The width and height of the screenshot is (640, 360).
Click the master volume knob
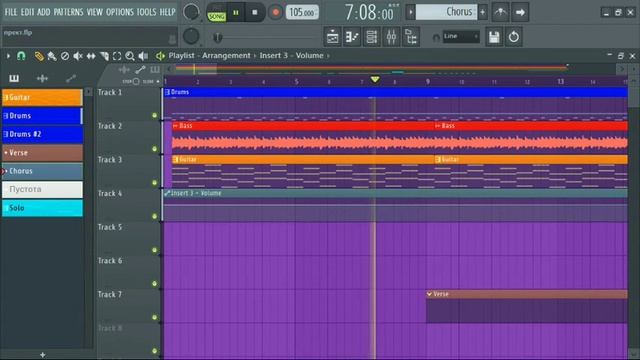(x=191, y=12)
